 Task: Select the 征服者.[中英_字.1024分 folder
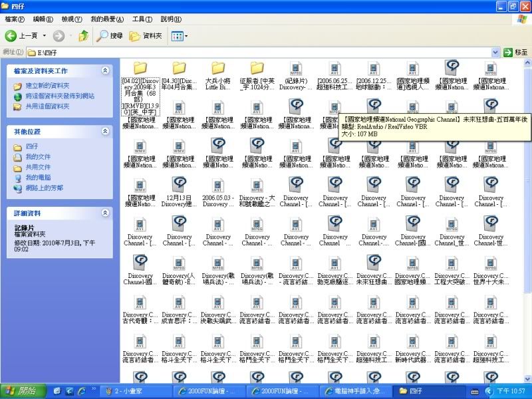257,75
